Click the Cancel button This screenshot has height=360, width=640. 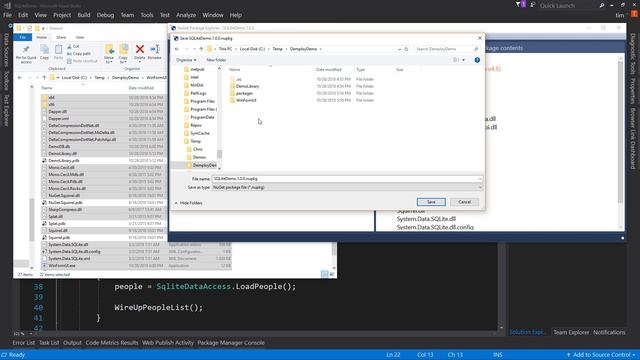click(464, 202)
